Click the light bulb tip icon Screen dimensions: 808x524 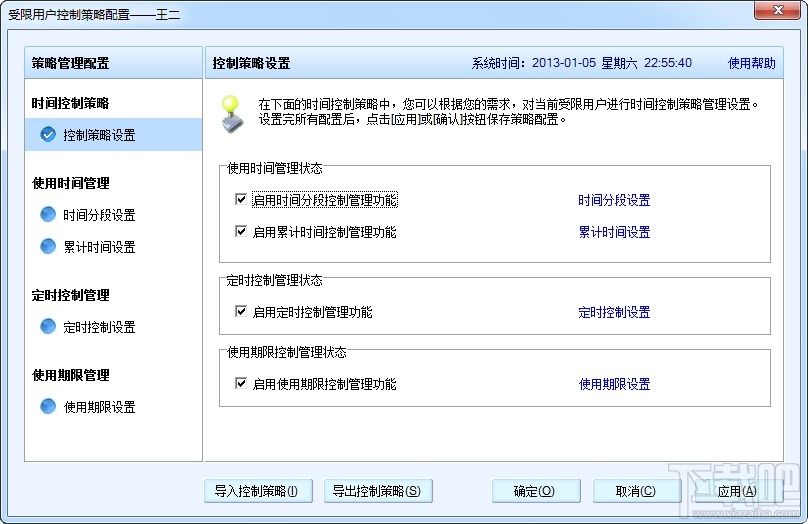232,114
